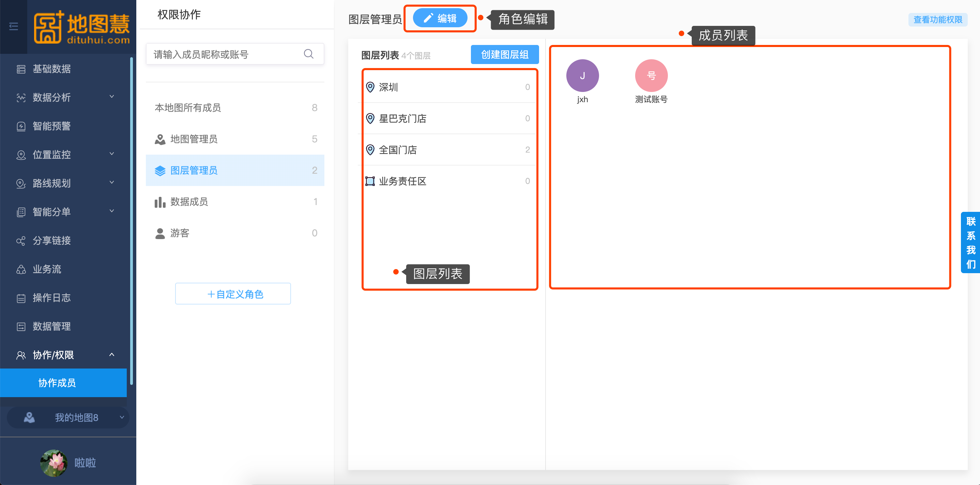Image resolution: width=980 pixels, height=485 pixels.
Task: Click the sidebar vertical scrollbar
Action: click(x=132, y=221)
